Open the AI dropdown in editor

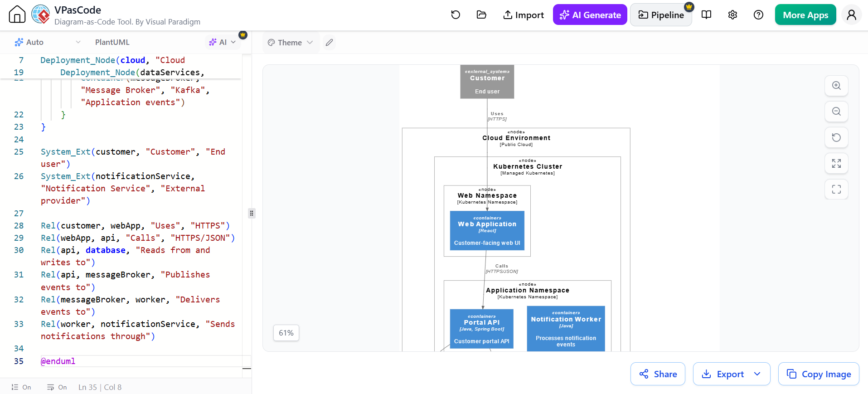click(223, 42)
